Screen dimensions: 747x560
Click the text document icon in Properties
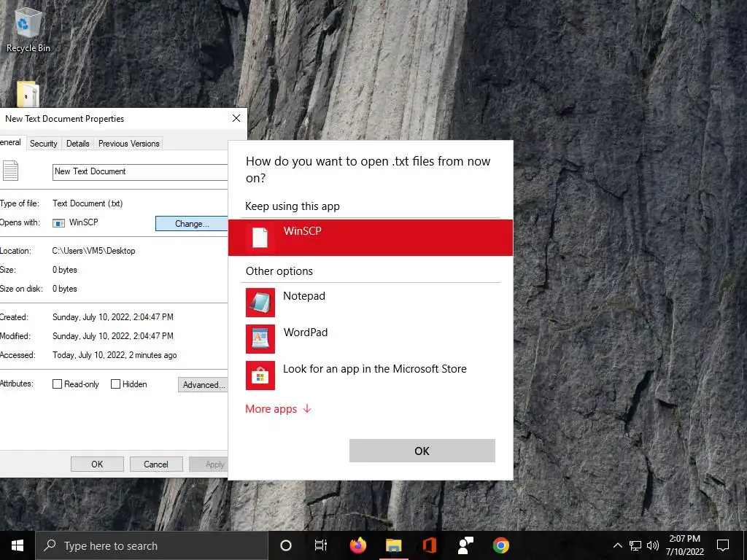point(10,171)
